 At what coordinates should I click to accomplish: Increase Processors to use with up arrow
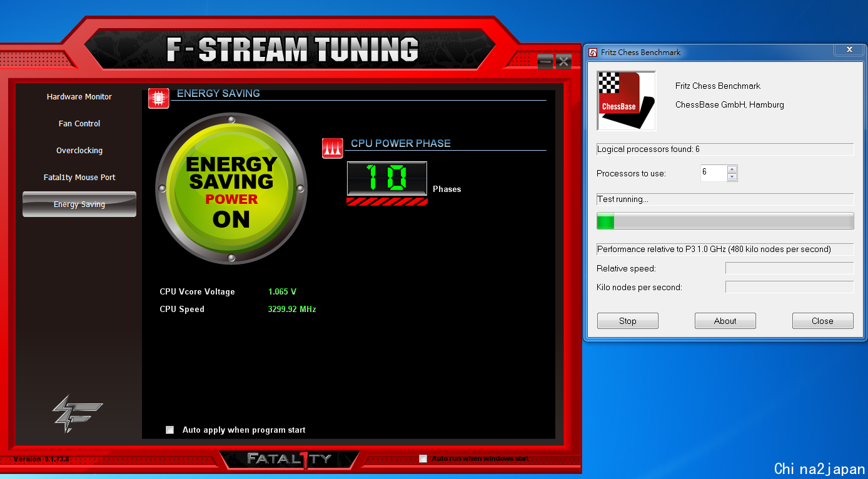tap(732, 169)
